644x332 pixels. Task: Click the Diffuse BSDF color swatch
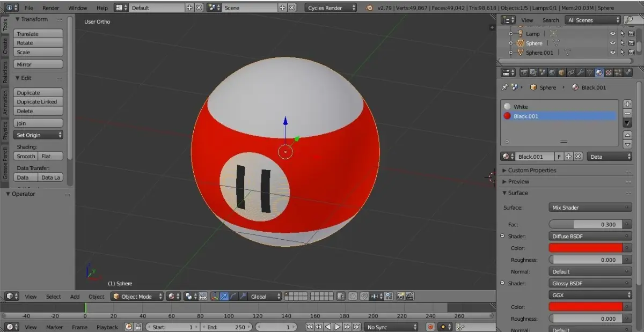click(586, 248)
